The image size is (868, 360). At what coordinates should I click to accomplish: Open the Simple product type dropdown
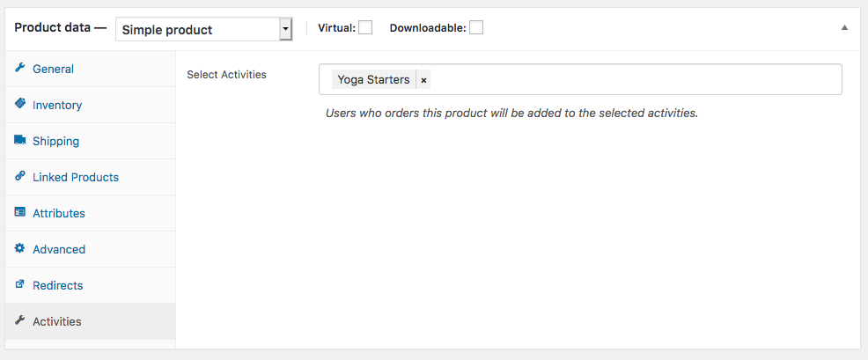pos(203,29)
